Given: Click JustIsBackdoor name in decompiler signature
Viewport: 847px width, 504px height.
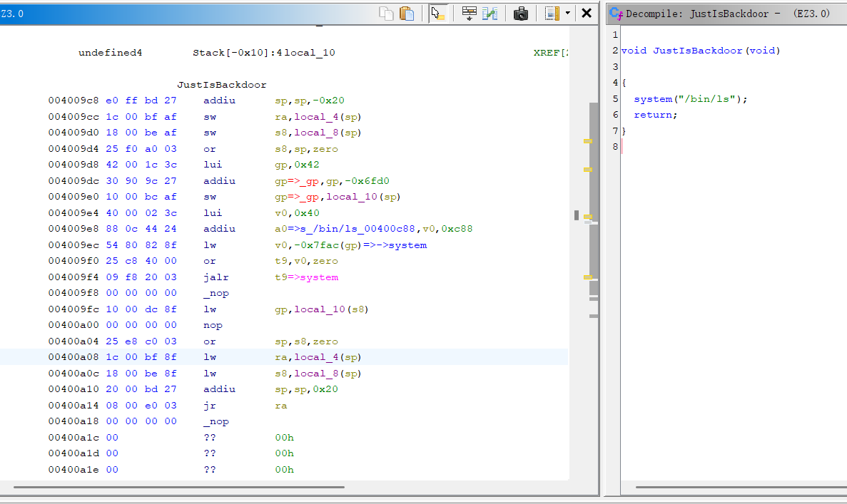Looking at the screenshot, I should tap(697, 51).
